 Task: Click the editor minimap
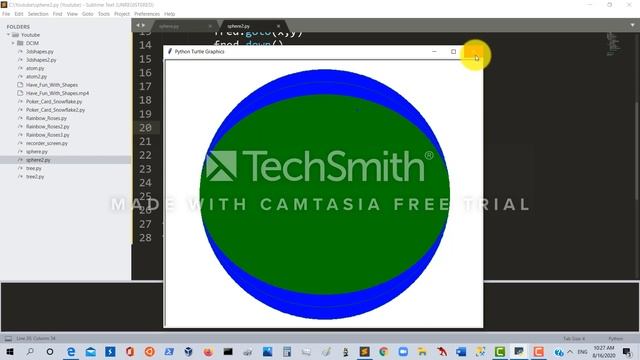point(613,43)
